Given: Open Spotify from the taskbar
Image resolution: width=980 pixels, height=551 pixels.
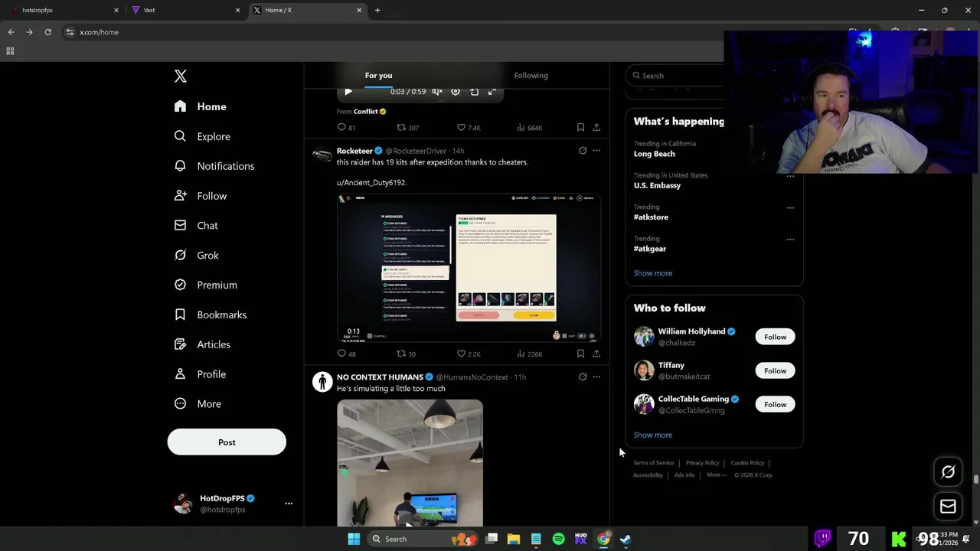Looking at the screenshot, I should coord(558,539).
